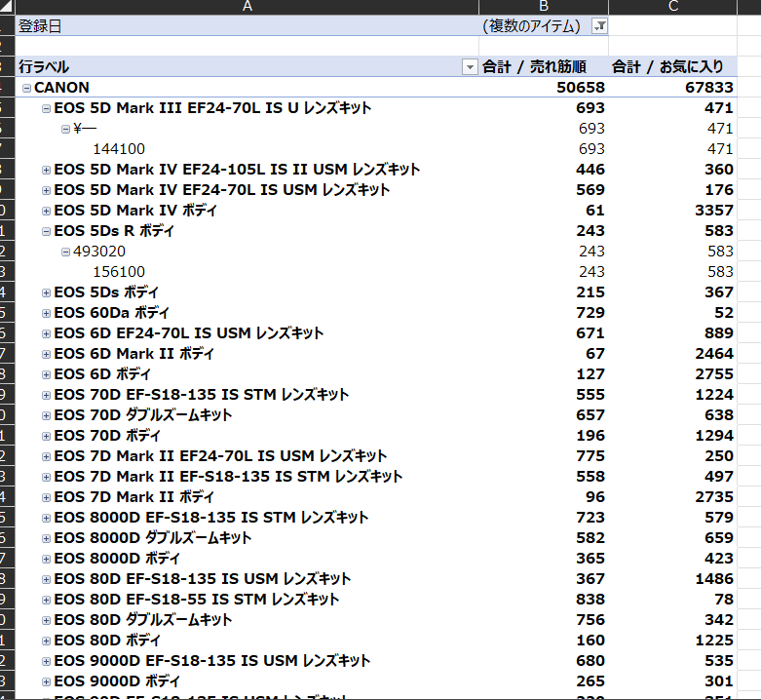
Task: Collapse EOS 5D Mark III EF24-70L row
Action: click(46, 108)
